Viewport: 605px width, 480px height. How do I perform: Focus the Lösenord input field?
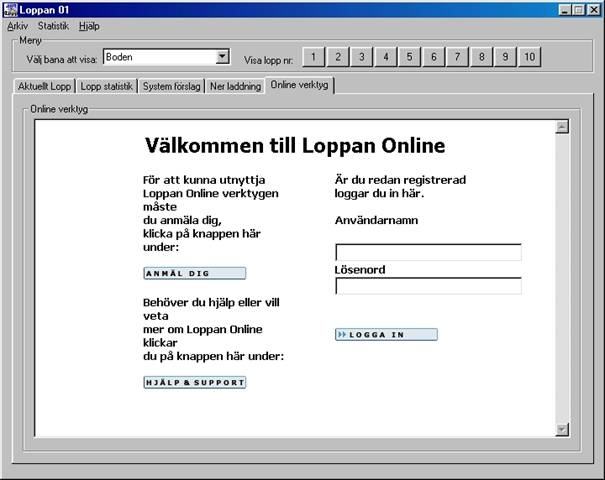point(428,286)
